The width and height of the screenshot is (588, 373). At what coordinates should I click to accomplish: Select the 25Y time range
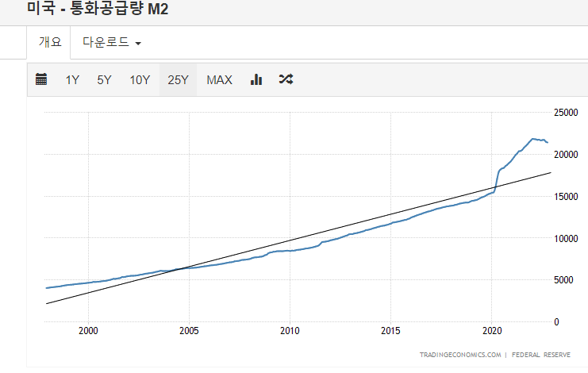[178, 80]
